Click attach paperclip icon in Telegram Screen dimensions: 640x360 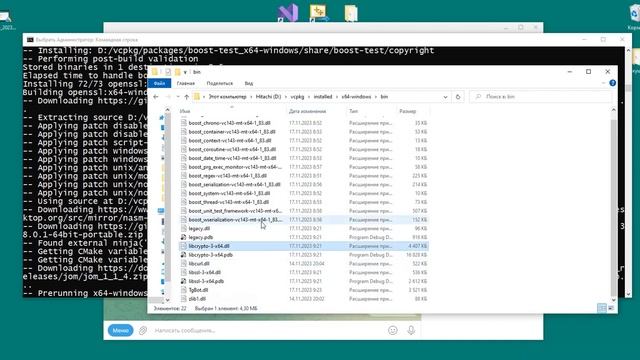click(x=142, y=330)
